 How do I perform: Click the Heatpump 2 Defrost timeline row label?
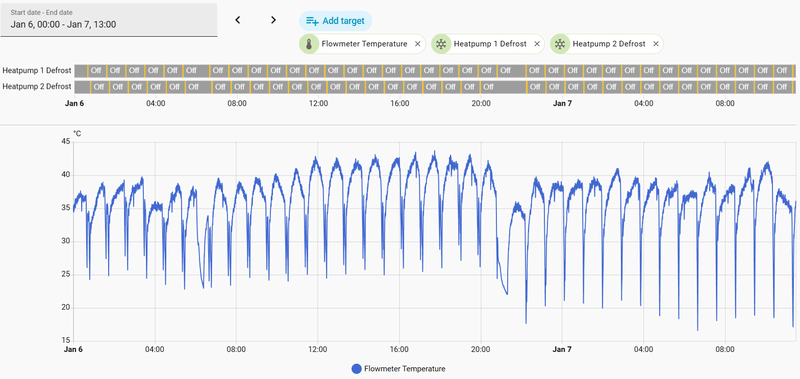[37, 87]
